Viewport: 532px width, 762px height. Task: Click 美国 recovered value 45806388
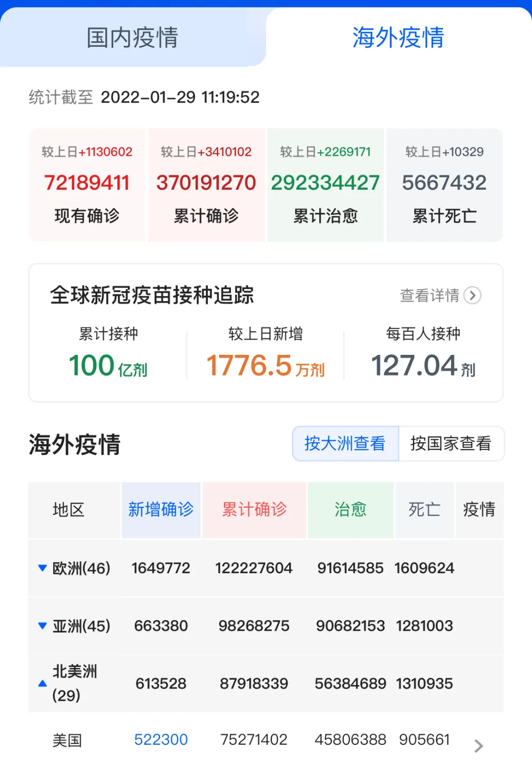pyautogui.click(x=350, y=740)
